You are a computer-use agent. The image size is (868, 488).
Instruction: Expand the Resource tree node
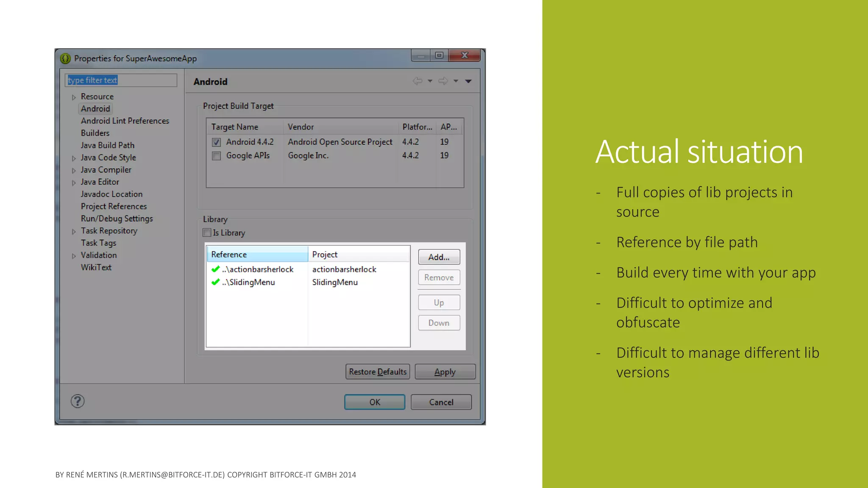(74, 97)
